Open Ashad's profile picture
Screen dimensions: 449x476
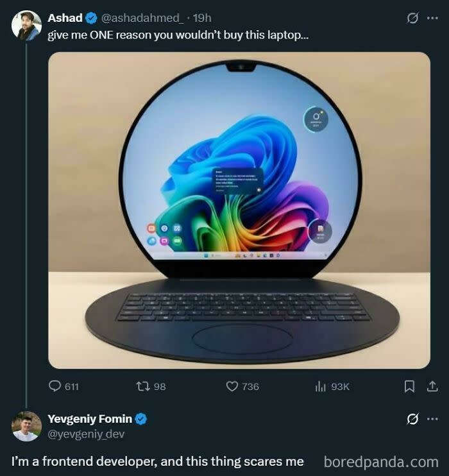pyautogui.click(x=26, y=26)
